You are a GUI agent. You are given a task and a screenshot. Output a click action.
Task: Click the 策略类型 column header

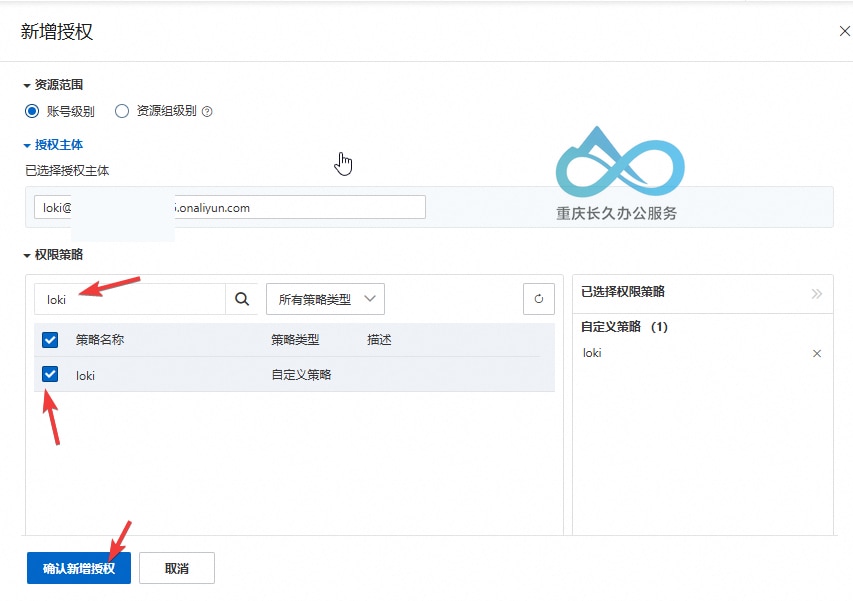click(x=295, y=340)
